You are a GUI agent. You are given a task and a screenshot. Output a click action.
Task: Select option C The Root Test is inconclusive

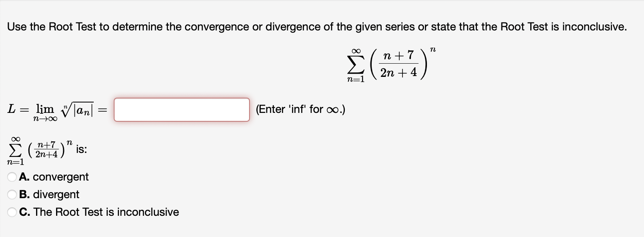click(12, 212)
